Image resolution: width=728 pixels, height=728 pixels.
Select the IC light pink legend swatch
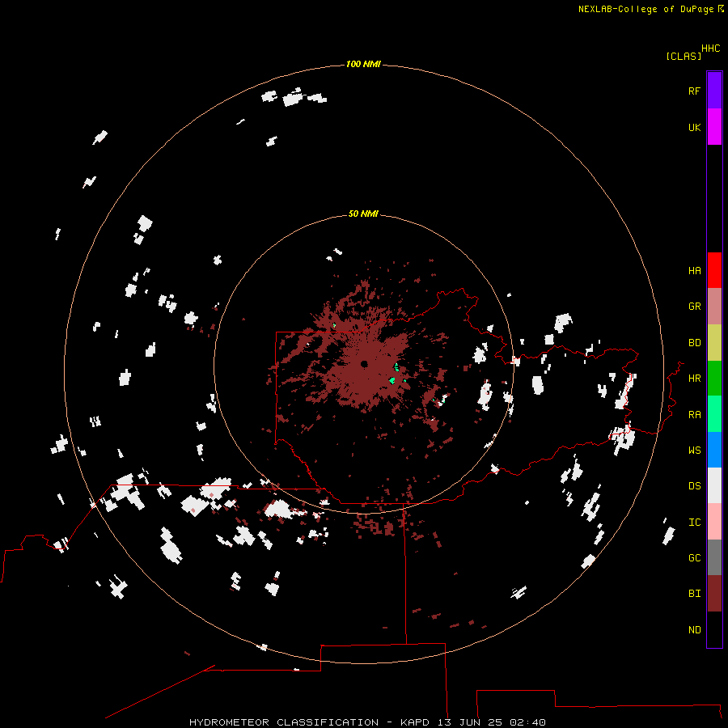[x=714, y=522]
